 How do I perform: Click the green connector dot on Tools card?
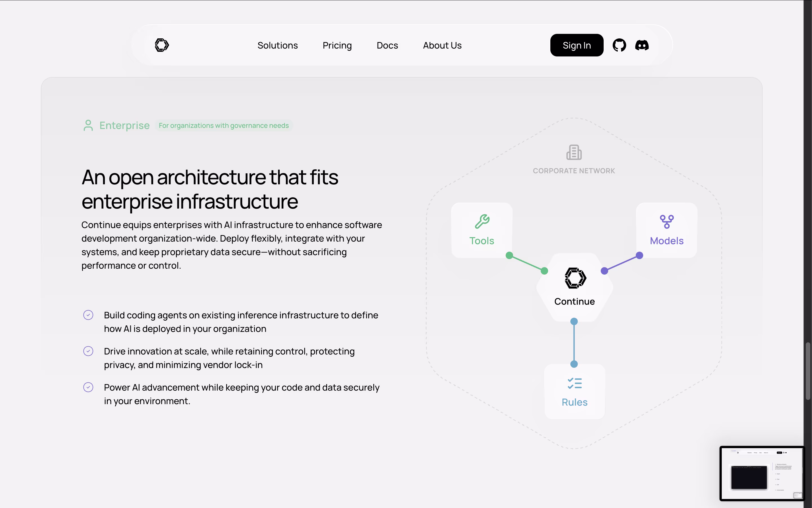[x=509, y=255]
